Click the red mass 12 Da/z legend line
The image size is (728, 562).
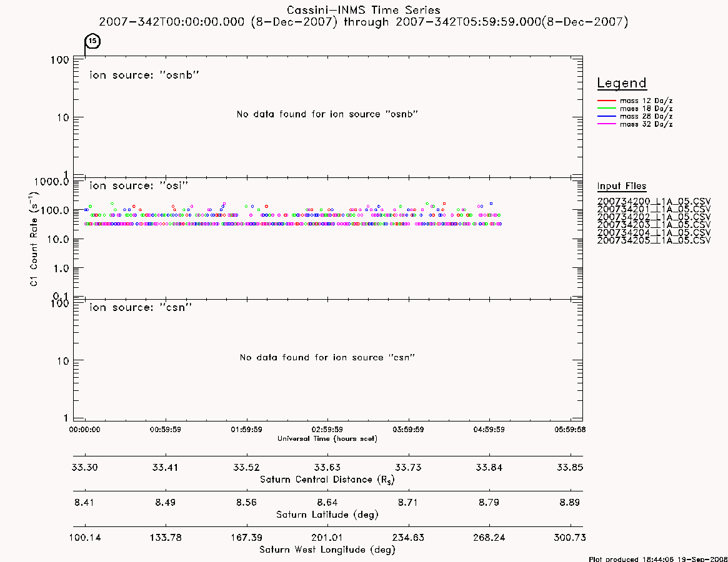[606, 101]
